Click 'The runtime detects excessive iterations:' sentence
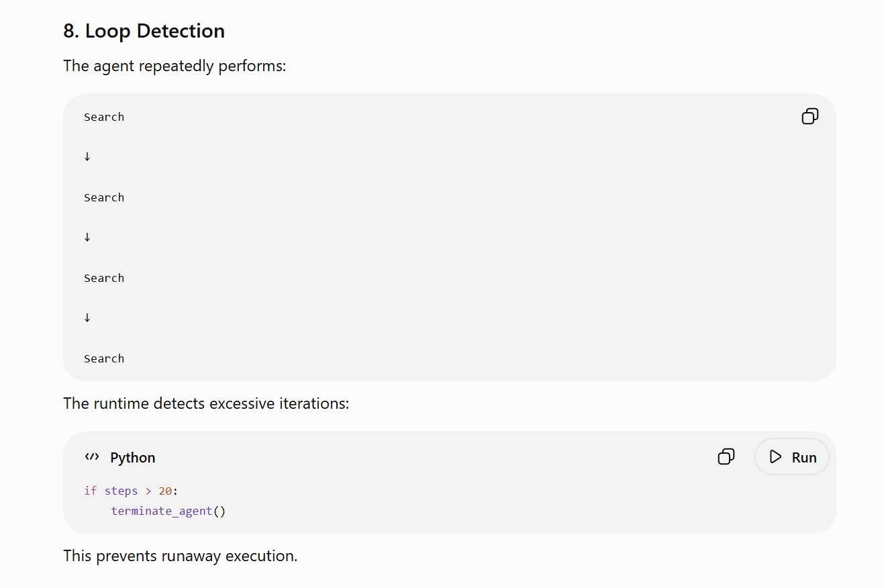Screen dimensions: 884x588 [206, 403]
